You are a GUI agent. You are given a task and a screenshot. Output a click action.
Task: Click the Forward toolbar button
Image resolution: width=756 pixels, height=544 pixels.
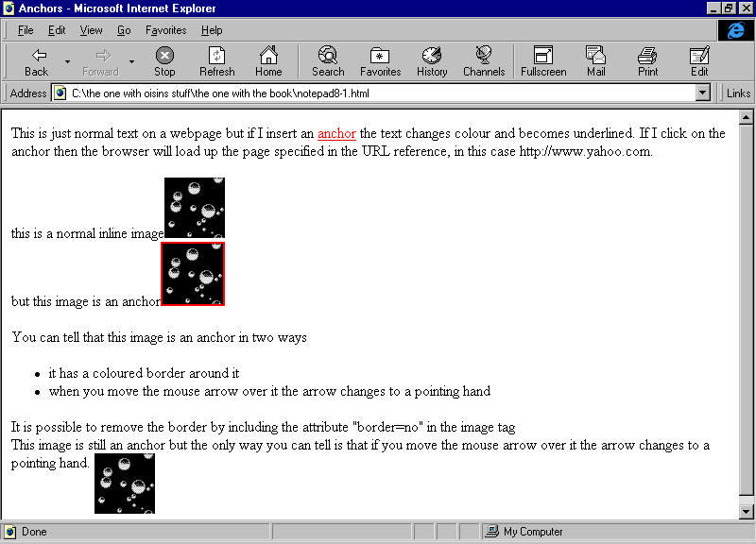click(100, 61)
